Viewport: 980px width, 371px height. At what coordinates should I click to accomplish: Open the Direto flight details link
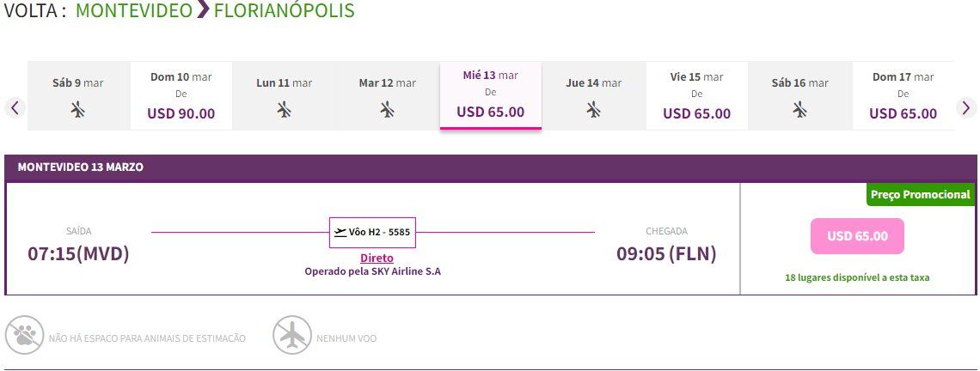[377, 258]
